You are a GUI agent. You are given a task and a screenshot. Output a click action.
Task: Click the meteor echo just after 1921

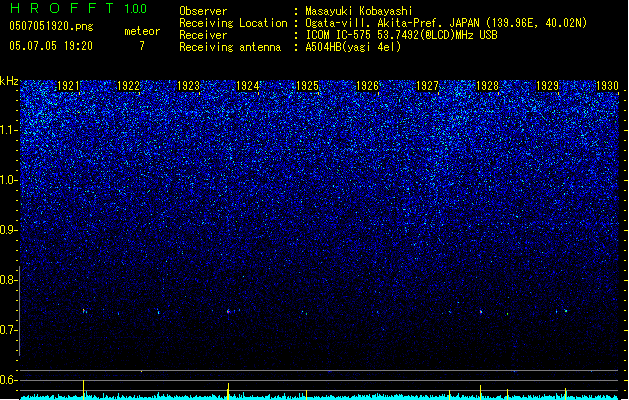click(84, 311)
